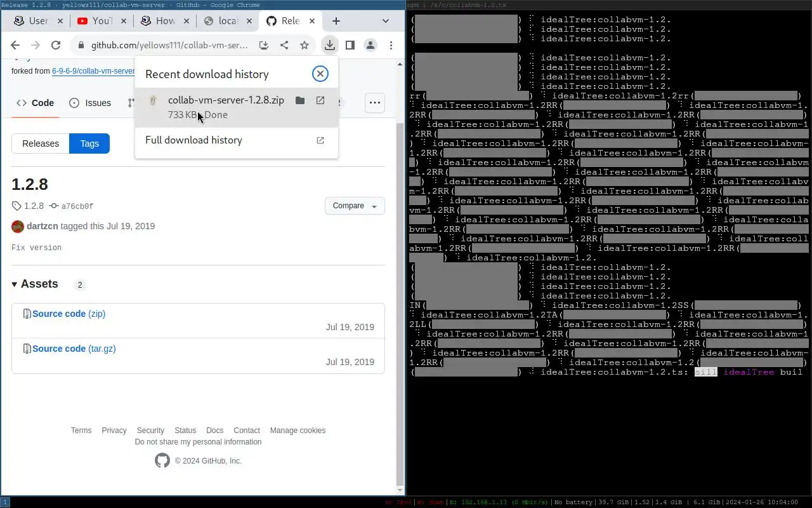The width and height of the screenshot is (812, 508).
Task: Open the Contact footer link
Action: (247, 431)
